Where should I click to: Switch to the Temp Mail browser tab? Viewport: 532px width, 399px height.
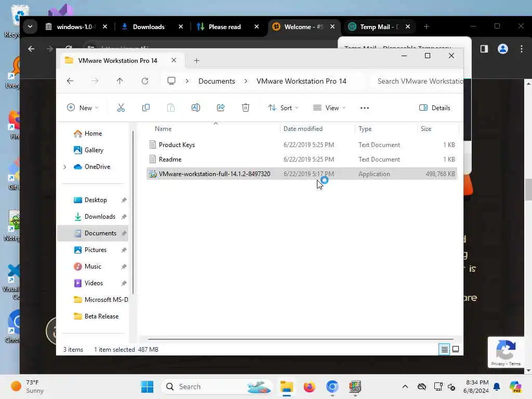click(x=380, y=27)
